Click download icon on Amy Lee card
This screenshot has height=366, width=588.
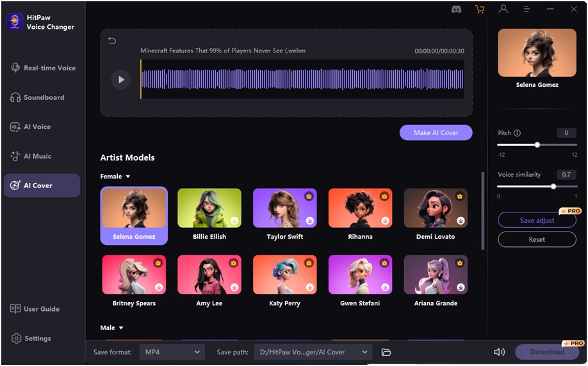(234, 287)
